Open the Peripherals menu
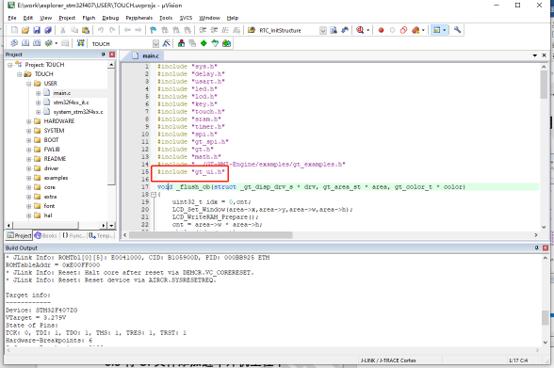The height and width of the screenshot is (368, 554). [139, 18]
